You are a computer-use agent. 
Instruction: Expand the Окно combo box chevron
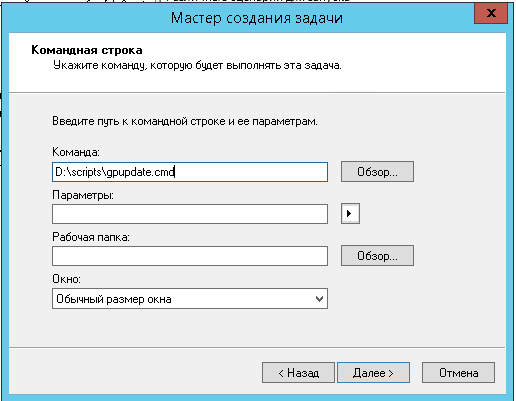coord(319,299)
